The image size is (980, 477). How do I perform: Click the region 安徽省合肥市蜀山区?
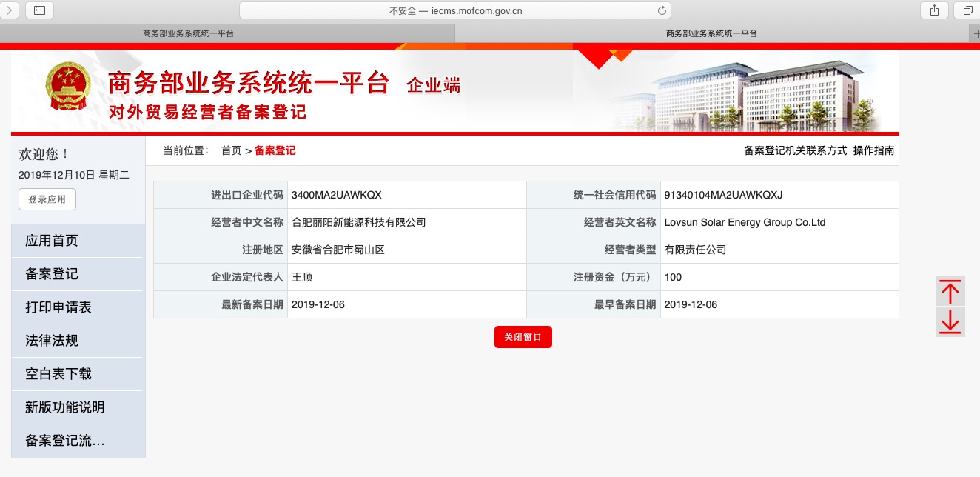pos(338,250)
